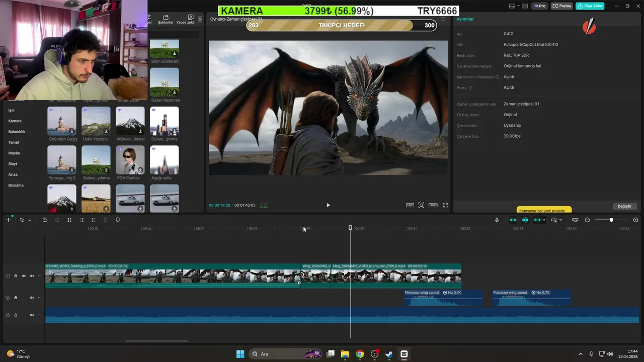Screen dimensions: 644x362
Task: Click the Tam quality button in the player
Action: click(x=410, y=205)
